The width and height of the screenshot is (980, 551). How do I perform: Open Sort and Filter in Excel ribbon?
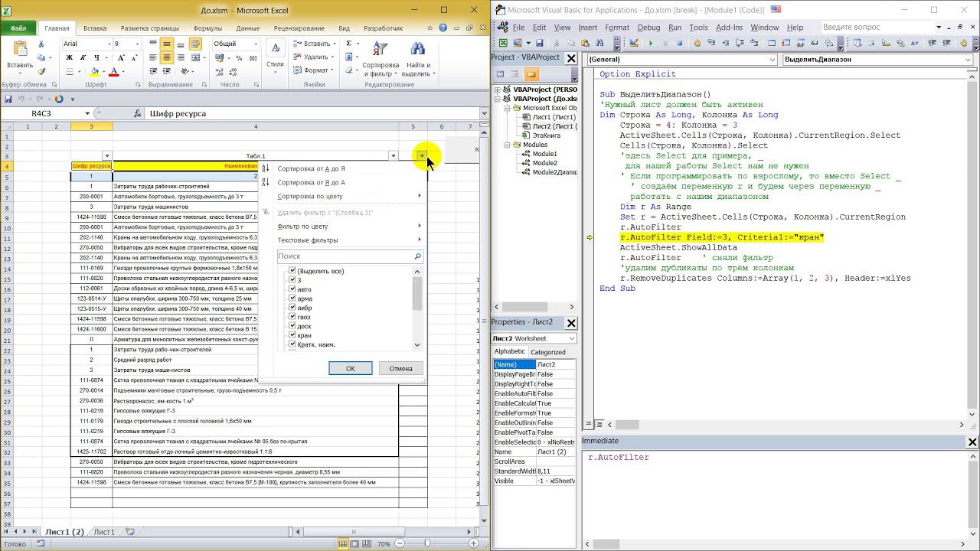(x=380, y=60)
